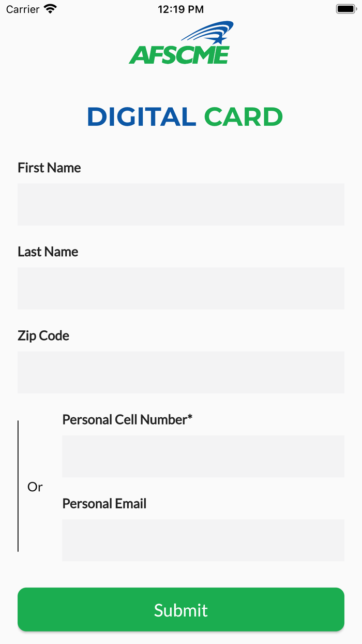Tap the First Name label
The width and height of the screenshot is (362, 644).
49,168
